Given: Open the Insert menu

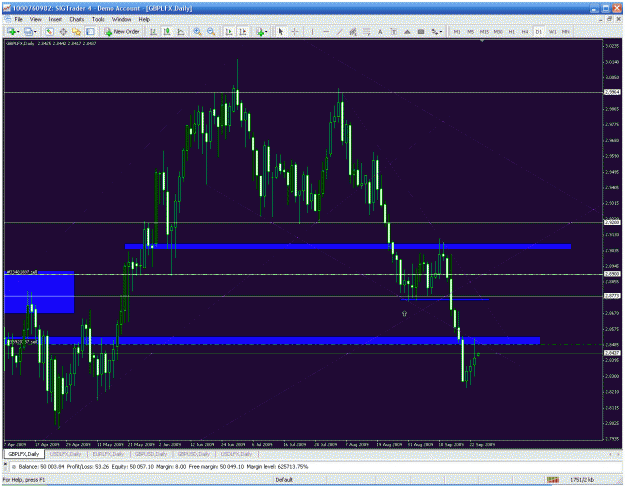Looking at the screenshot, I should (55, 19).
